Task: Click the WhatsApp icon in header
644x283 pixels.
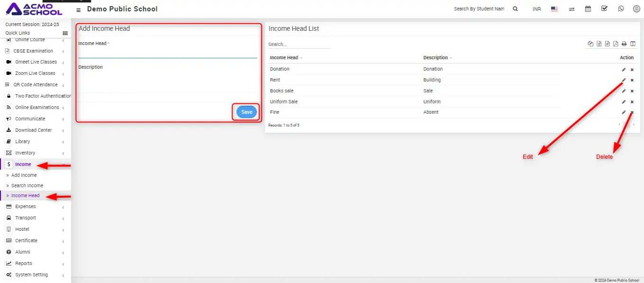Action: [621, 9]
